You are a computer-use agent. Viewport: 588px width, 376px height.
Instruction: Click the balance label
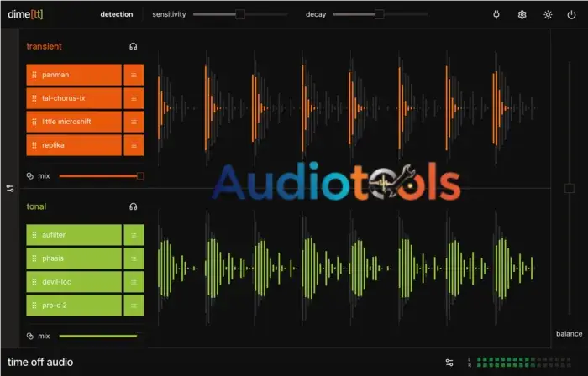pos(570,334)
